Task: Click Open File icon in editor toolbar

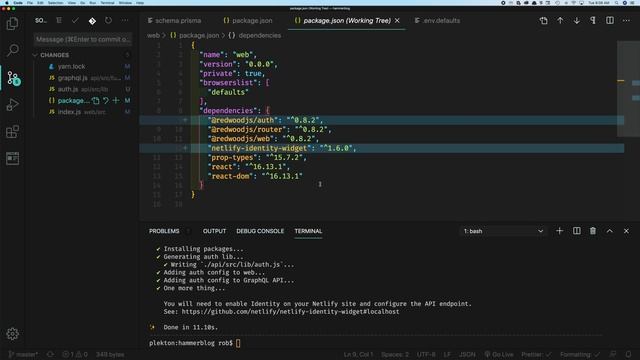Action: coord(543,20)
